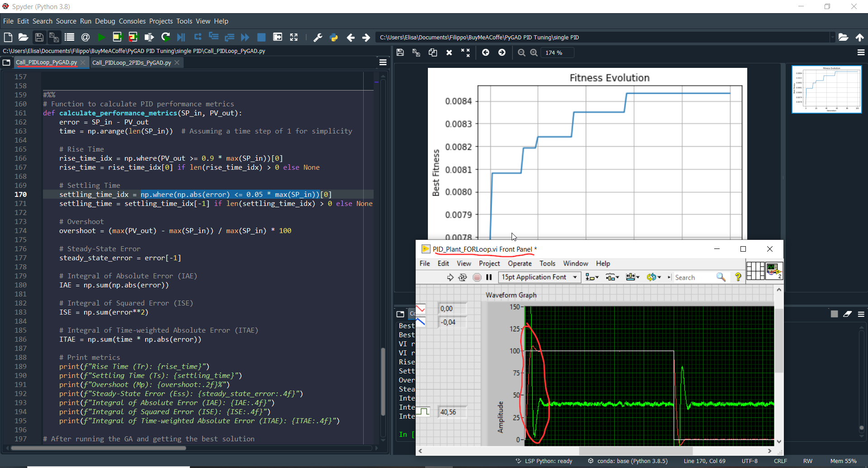Copy the plot to the clipboard
The width and height of the screenshot is (868, 468).
point(433,53)
